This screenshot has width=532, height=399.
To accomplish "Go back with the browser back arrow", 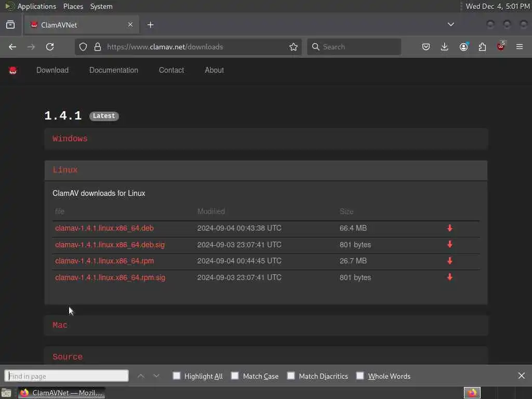I will click(12, 47).
